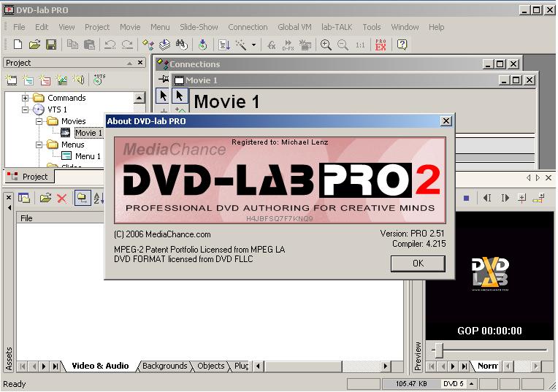The width and height of the screenshot is (558, 392).
Task: Select the arrow pointer tool in the Connections window
Action: pos(163,96)
